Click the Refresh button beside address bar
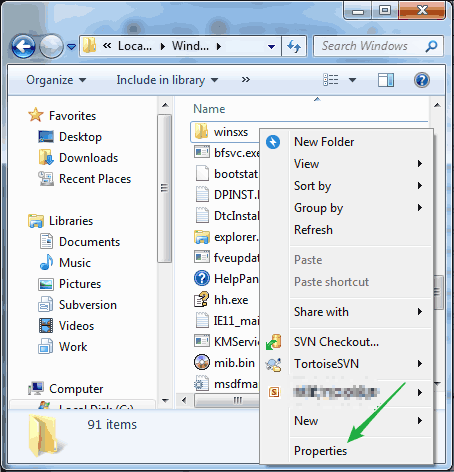 tap(294, 46)
